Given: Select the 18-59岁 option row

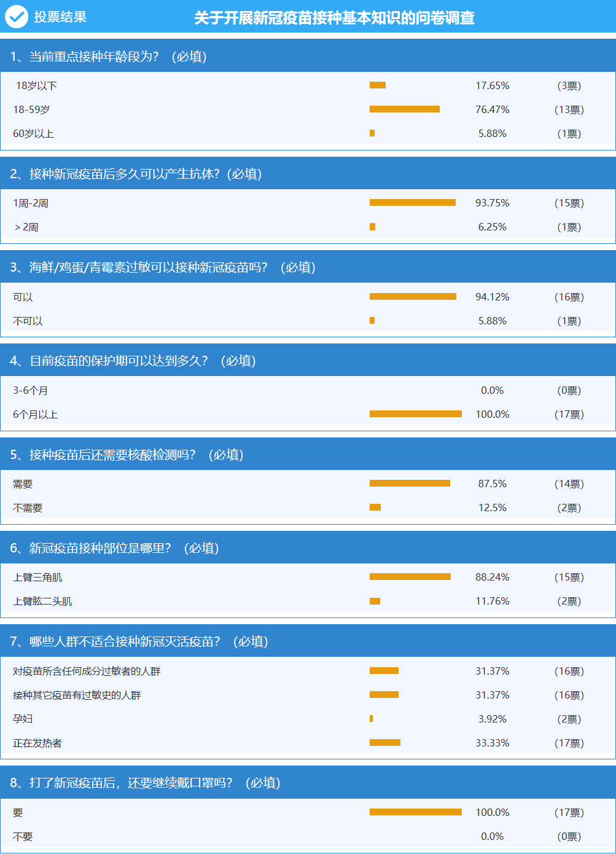Looking at the screenshot, I should [x=308, y=109].
